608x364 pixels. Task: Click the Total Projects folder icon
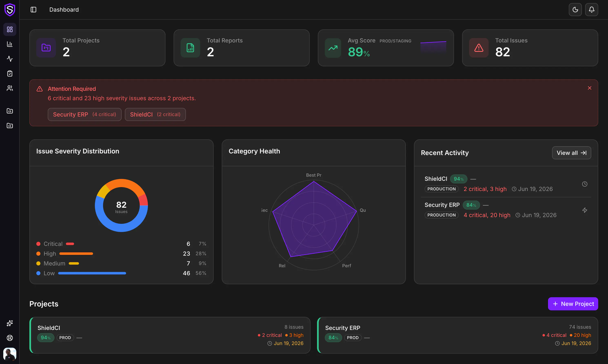46,48
